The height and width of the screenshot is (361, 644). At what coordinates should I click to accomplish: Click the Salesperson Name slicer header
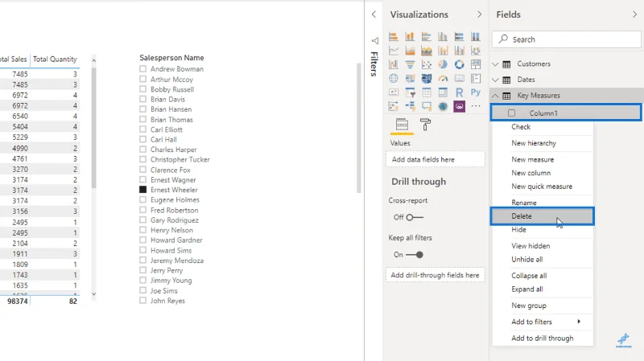(x=171, y=58)
